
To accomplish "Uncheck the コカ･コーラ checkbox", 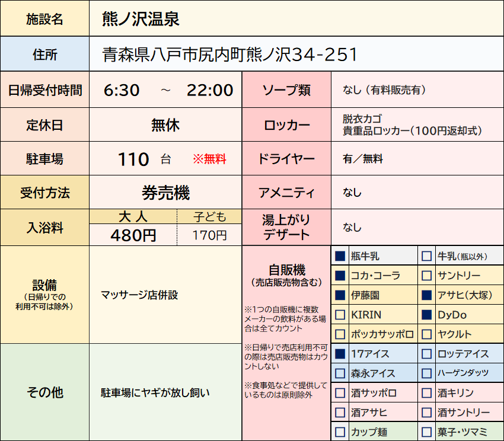I will point(340,276).
